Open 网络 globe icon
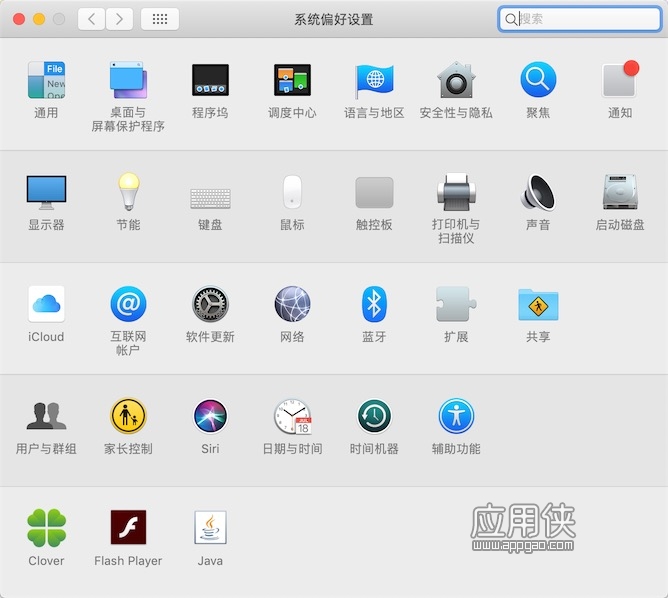 click(x=292, y=304)
